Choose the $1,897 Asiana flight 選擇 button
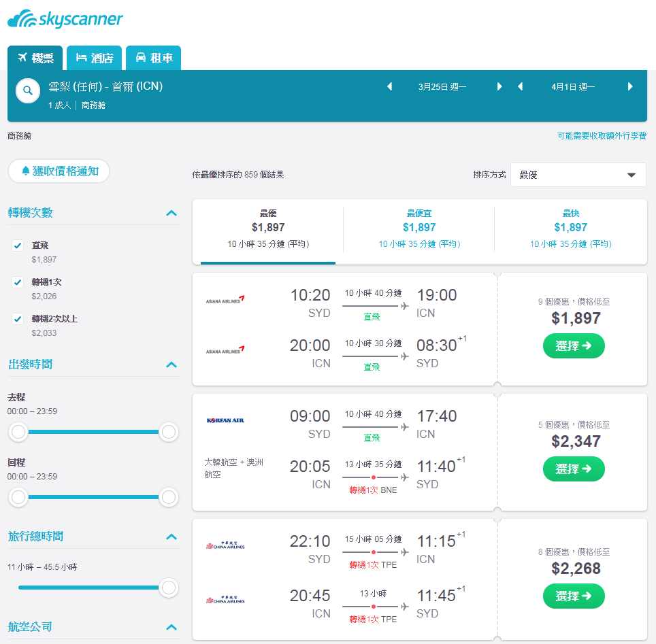 pos(574,346)
